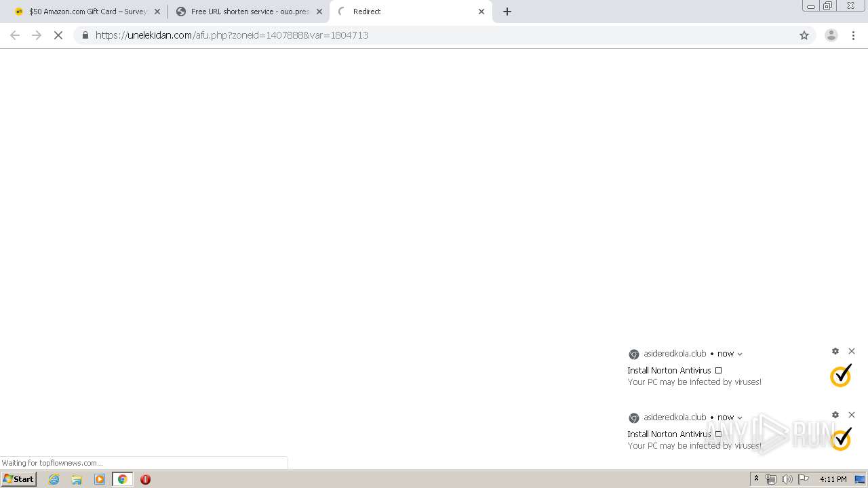Click the 4:11 PM system clock
Viewport: 868px width, 488px height.
[x=833, y=479]
